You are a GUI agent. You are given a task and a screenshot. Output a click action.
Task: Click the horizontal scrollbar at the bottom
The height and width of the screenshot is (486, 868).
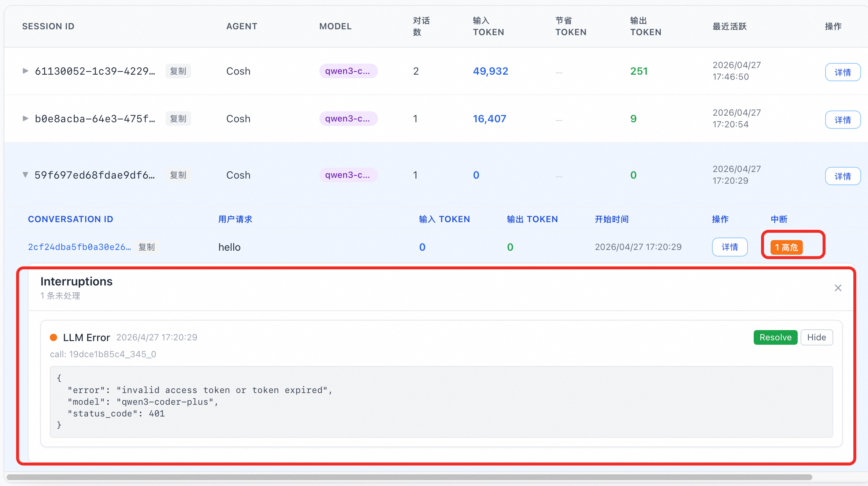(409, 477)
